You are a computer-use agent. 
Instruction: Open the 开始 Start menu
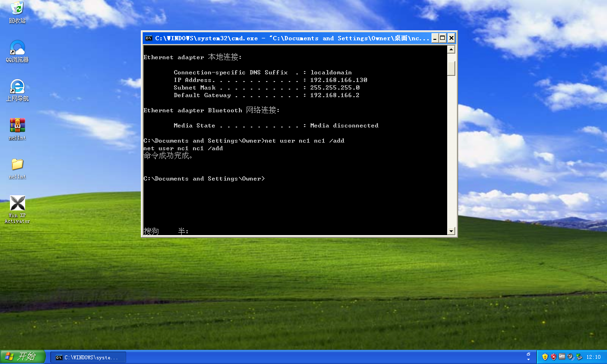click(x=23, y=357)
